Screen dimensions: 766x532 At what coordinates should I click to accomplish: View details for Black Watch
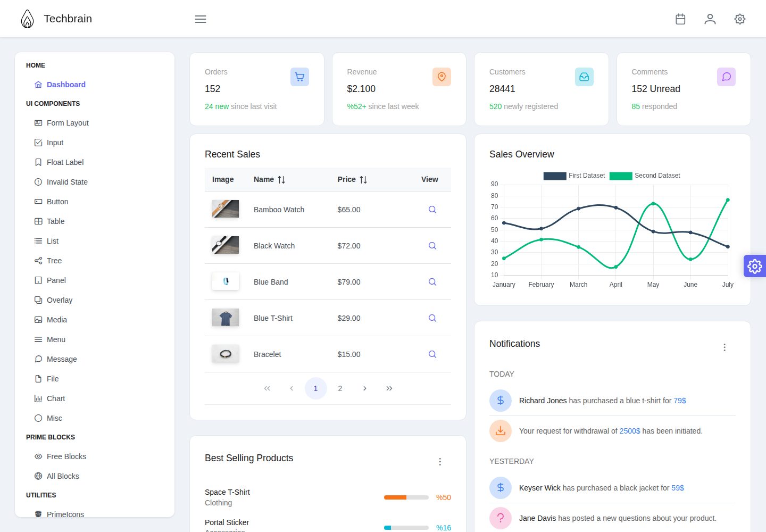point(432,246)
